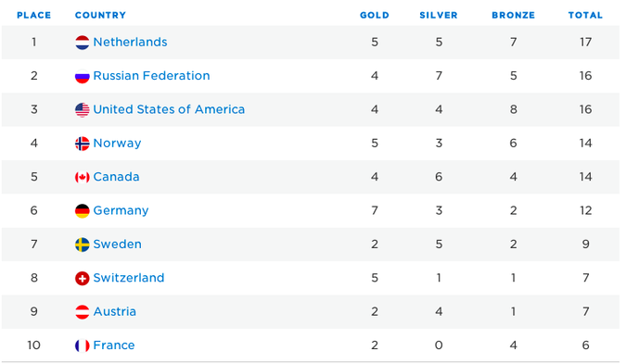Viewport: 626px width, 364px height.
Task: Open the Germany country link
Action: click(121, 210)
